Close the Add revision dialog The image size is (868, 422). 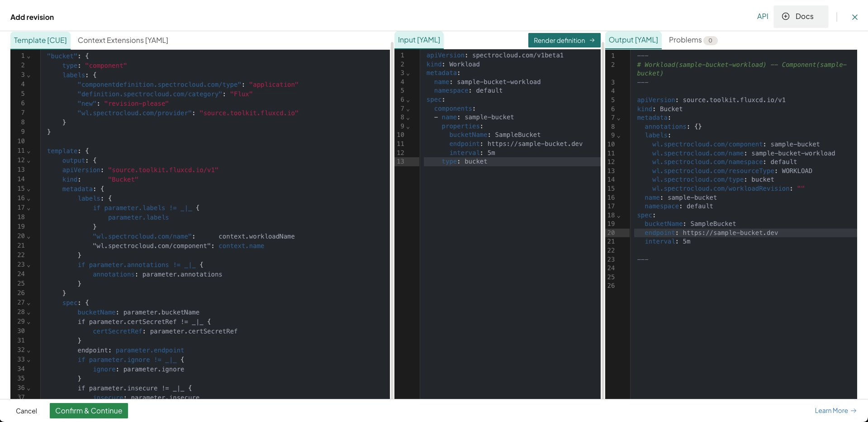(x=854, y=17)
